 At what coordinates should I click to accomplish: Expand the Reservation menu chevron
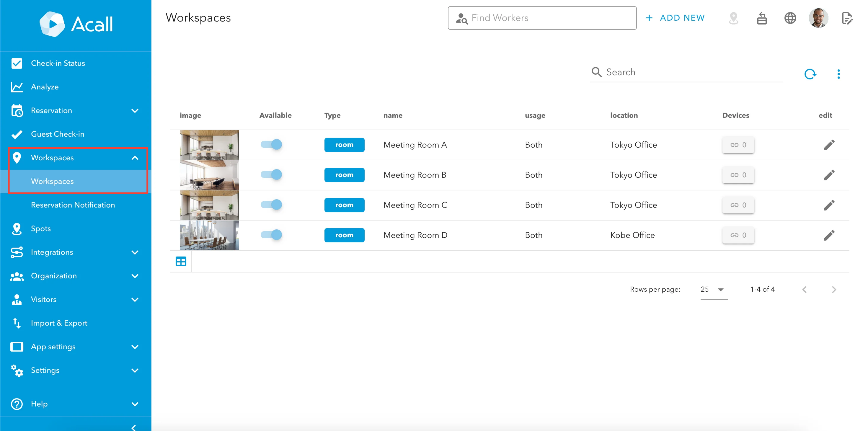[135, 110]
